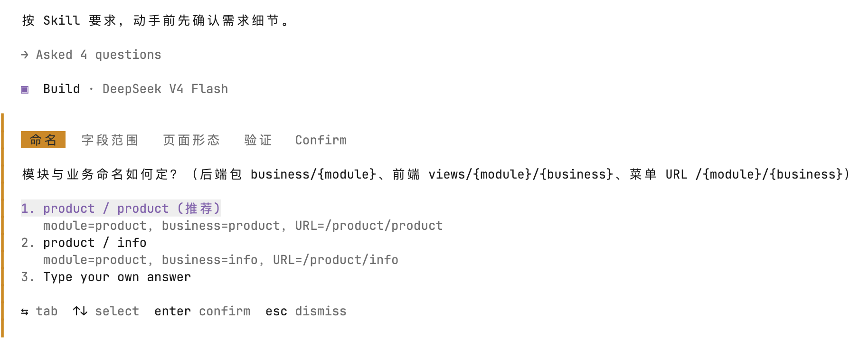Click the enter confirm hint

(202, 311)
